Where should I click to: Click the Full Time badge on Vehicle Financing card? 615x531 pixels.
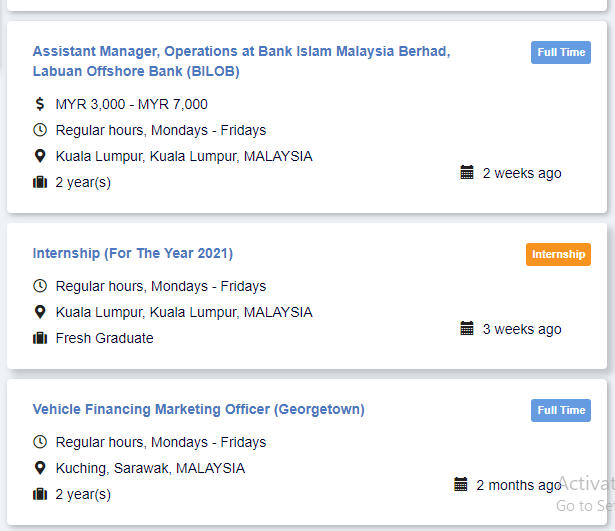(x=561, y=410)
